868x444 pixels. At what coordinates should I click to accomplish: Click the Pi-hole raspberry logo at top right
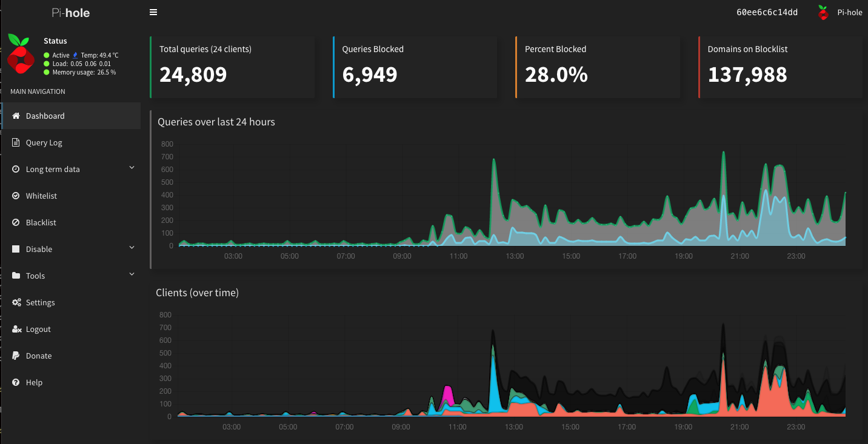coord(823,12)
